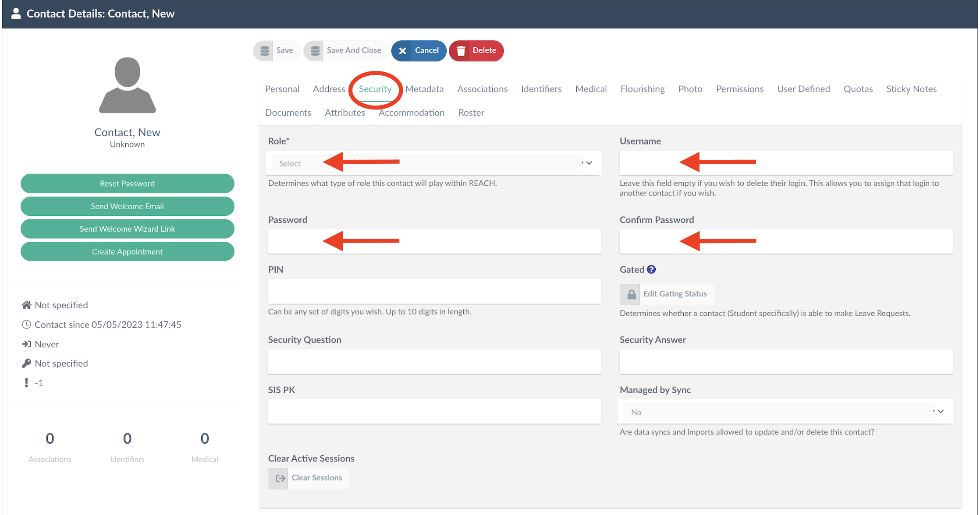Go to the Permissions tab
This screenshot has height=515, width=980.
click(739, 89)
